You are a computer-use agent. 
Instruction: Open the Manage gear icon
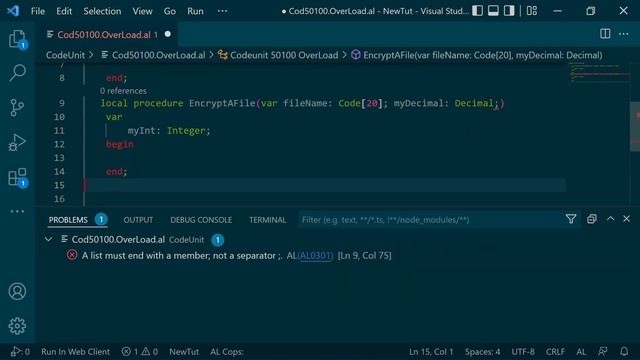click(x=17, y=326)
